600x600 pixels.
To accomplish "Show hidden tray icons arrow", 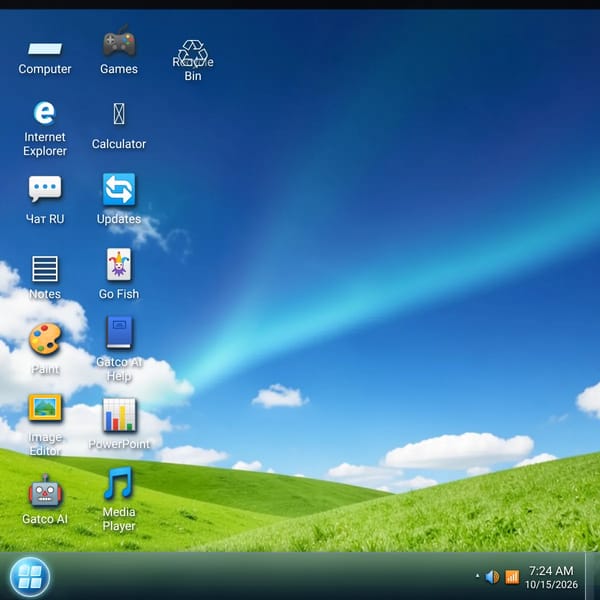I will tap(477, 575).
